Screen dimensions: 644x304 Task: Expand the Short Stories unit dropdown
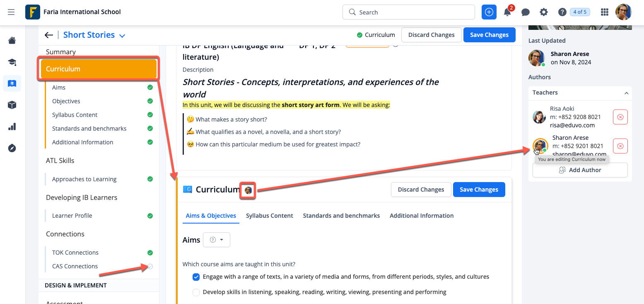click(122, 36)
